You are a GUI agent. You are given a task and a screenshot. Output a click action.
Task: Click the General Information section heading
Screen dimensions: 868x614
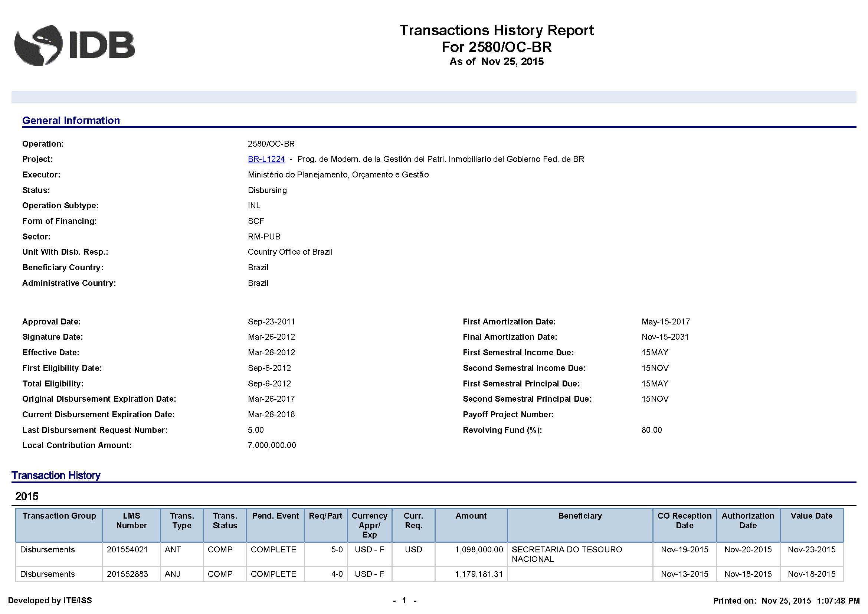71,120
